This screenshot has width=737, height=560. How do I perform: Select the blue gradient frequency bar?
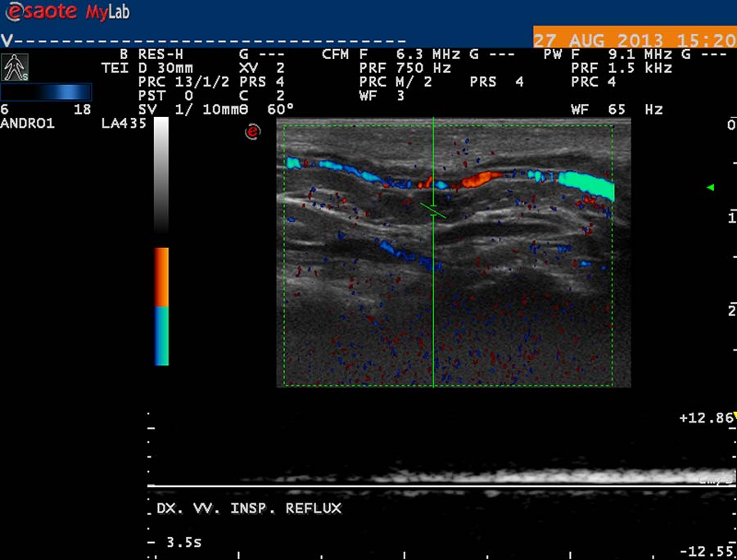(x=46, y=92)
